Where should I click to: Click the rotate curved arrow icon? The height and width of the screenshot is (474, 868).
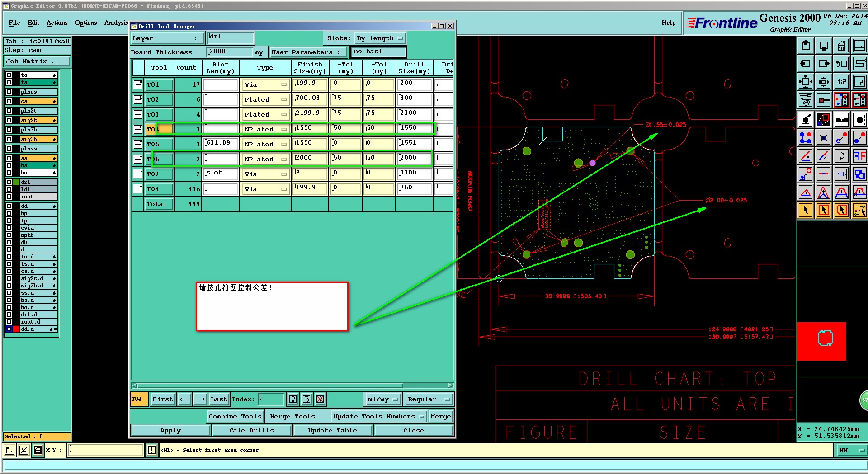click(x=841, y=156)
